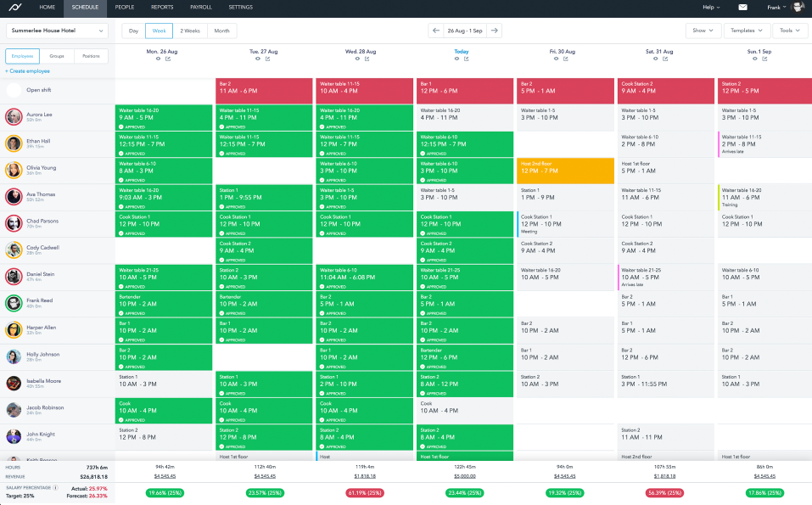
Task: Open the Tools dropdown menu
Action: (x=789, y=31)
